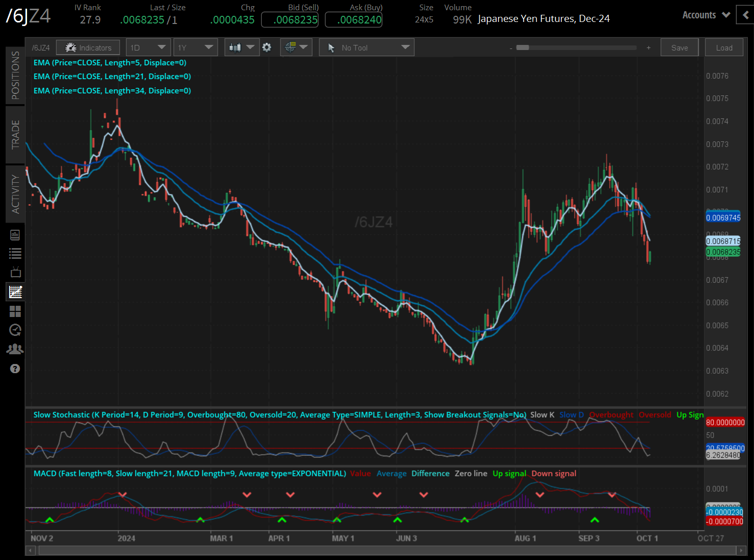Open the crosshair cursor mode dropdown
754x560 pixels.
pos(296,47)
